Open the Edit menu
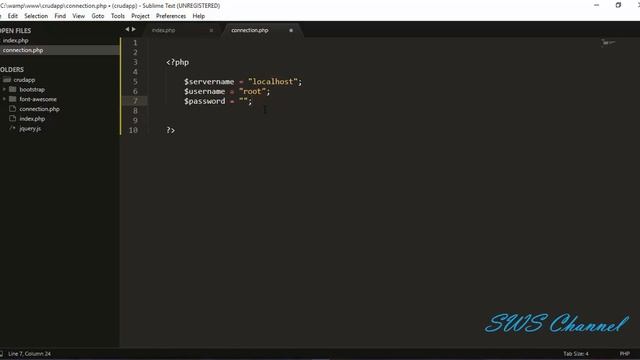 13,16
